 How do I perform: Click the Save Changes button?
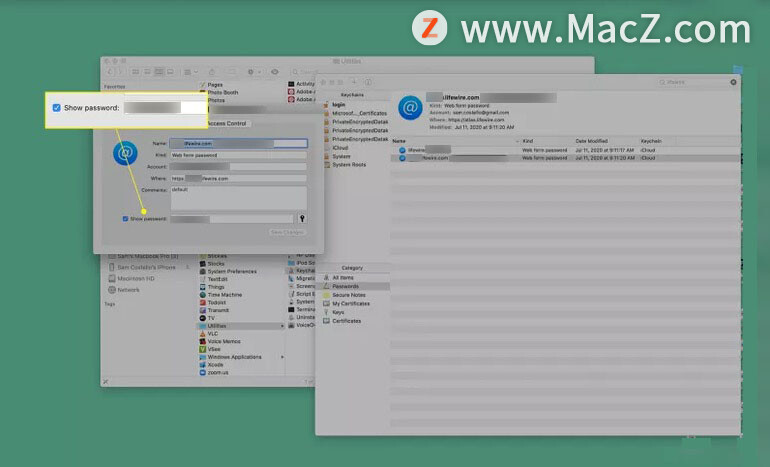pos(287,232)
